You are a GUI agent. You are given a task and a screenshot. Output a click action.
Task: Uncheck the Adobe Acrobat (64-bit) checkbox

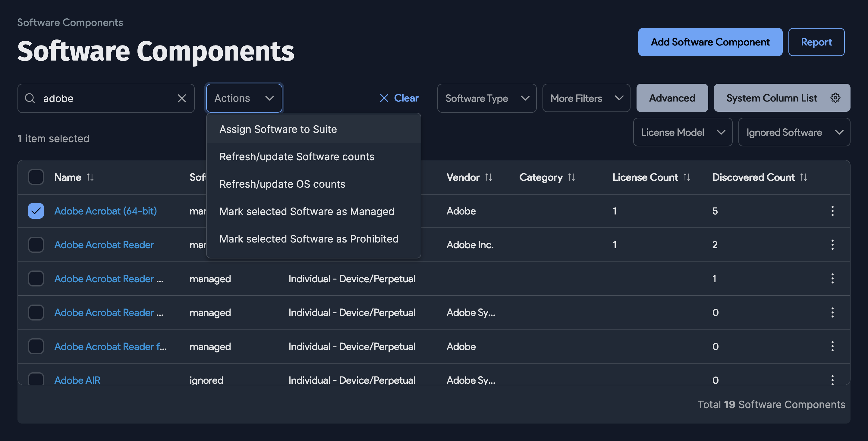coord(36,211)
